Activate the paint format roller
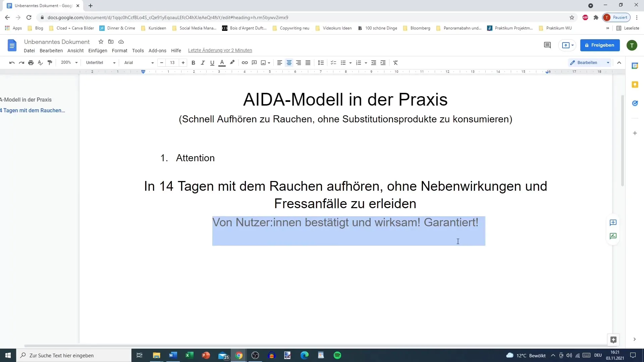Image resolution: width=644 pixels, height=362 pixels. pos(50,63)
